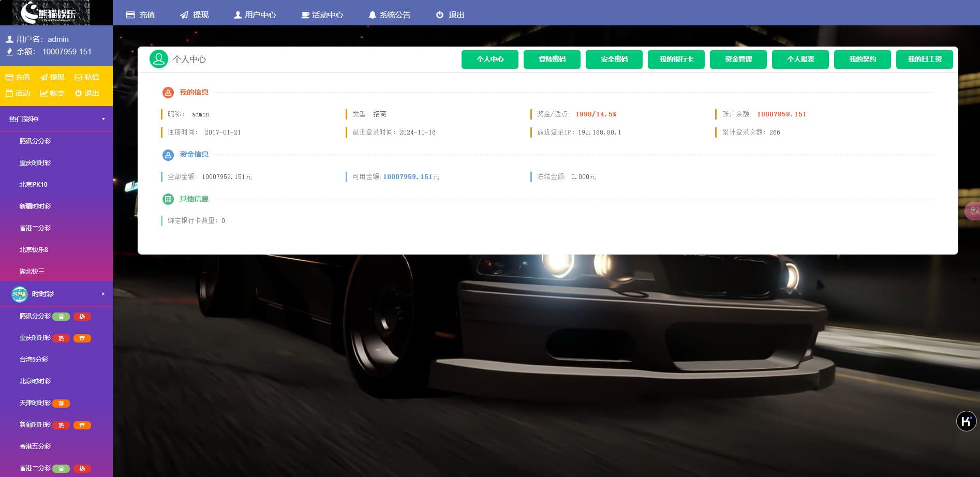Click the paper plane withdraw icon in top bar
Viewport: 980px width, 477px height.
coord(184,15)
